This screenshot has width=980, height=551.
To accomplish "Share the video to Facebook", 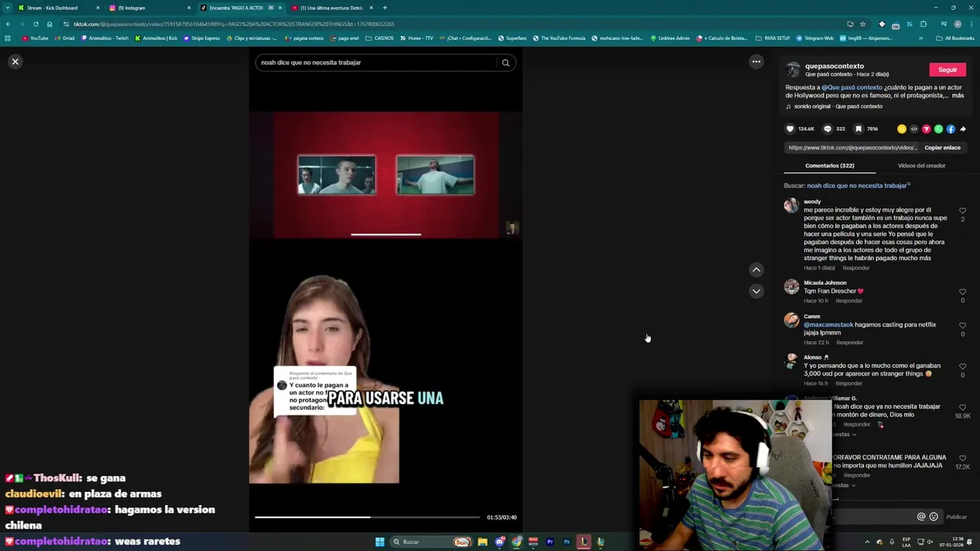I will (x=951, y=129).
